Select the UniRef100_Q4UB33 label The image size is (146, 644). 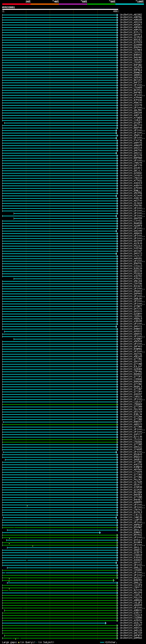coord(131,459)
